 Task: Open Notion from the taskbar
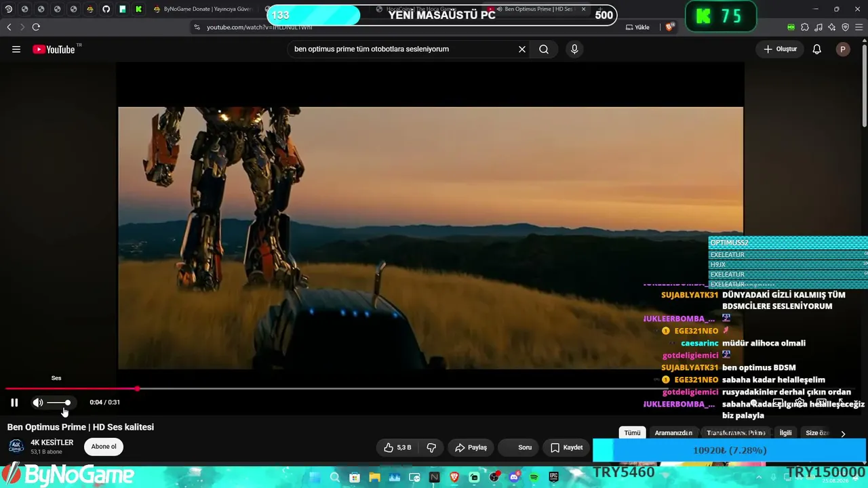pos(435,478)
